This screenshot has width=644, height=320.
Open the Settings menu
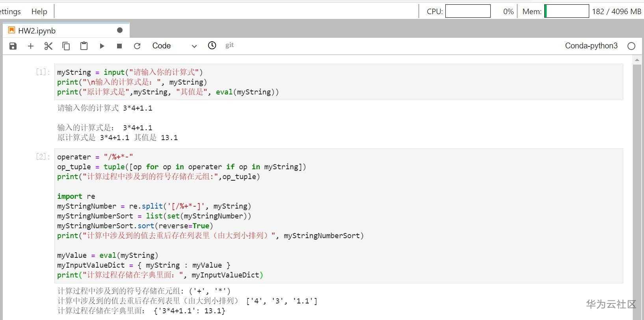[10, 11]
